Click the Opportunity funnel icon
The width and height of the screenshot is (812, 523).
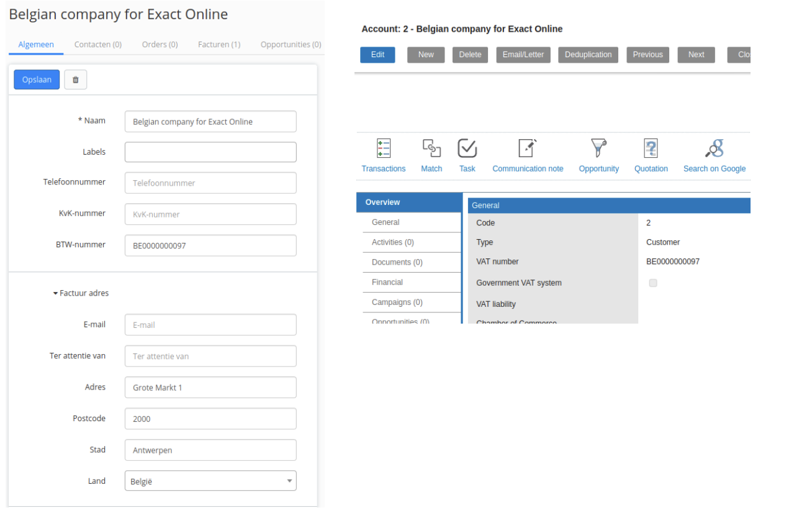[598, 148]
